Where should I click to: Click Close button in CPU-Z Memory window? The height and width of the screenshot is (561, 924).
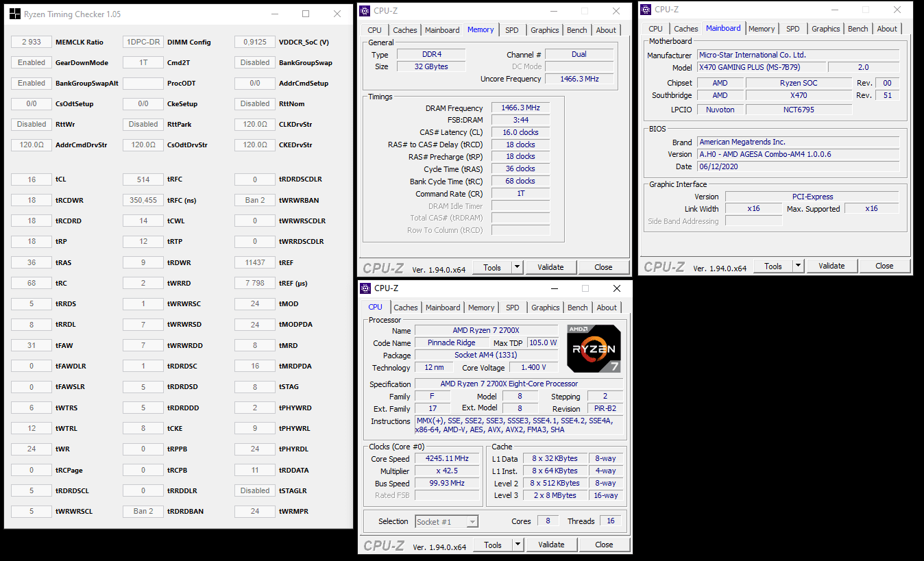[x=604, y=267]
